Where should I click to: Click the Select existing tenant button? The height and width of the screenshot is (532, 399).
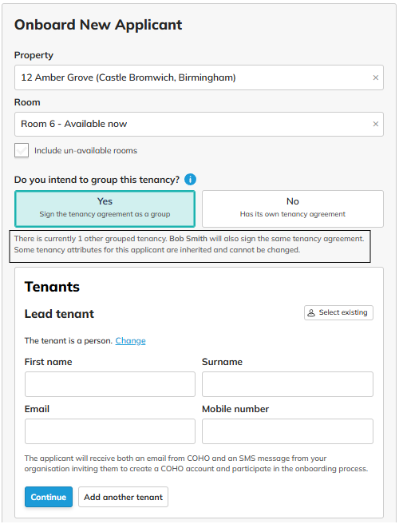338,313
